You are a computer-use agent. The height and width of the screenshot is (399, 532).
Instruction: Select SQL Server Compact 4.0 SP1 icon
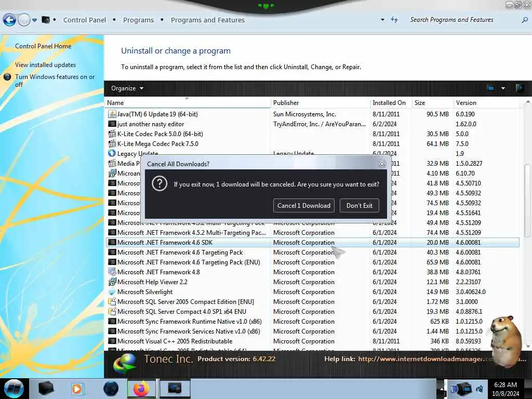click(x=112, y=312)
